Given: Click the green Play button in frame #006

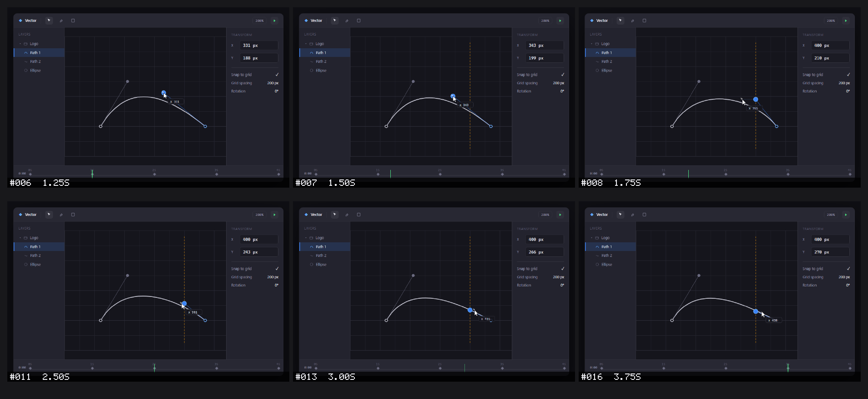Looking at the screenshot, I should point(274,20).
